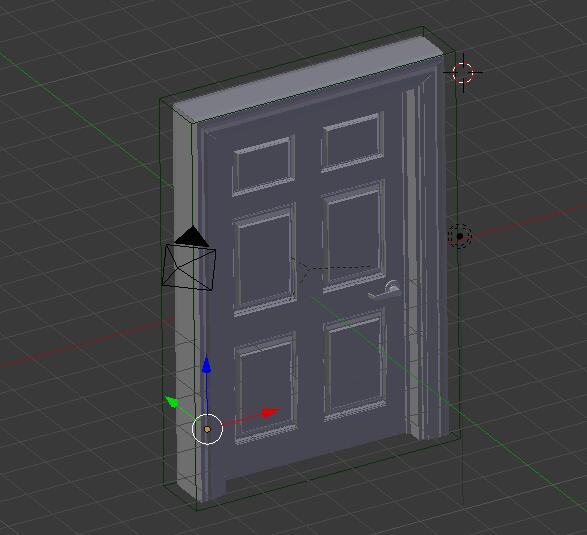The image size is (587, 535).
Task: Select the door handle on the door
Action: [384, 290]
